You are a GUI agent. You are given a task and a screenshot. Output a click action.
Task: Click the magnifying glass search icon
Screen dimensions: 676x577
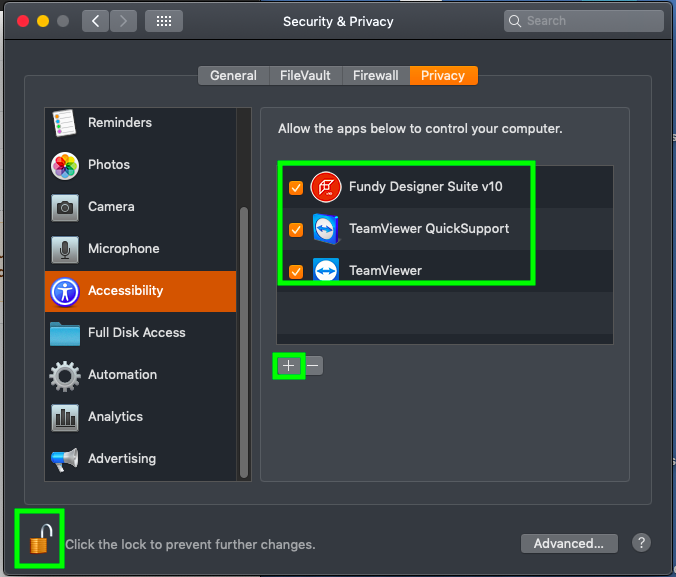(x=515, y=21)
